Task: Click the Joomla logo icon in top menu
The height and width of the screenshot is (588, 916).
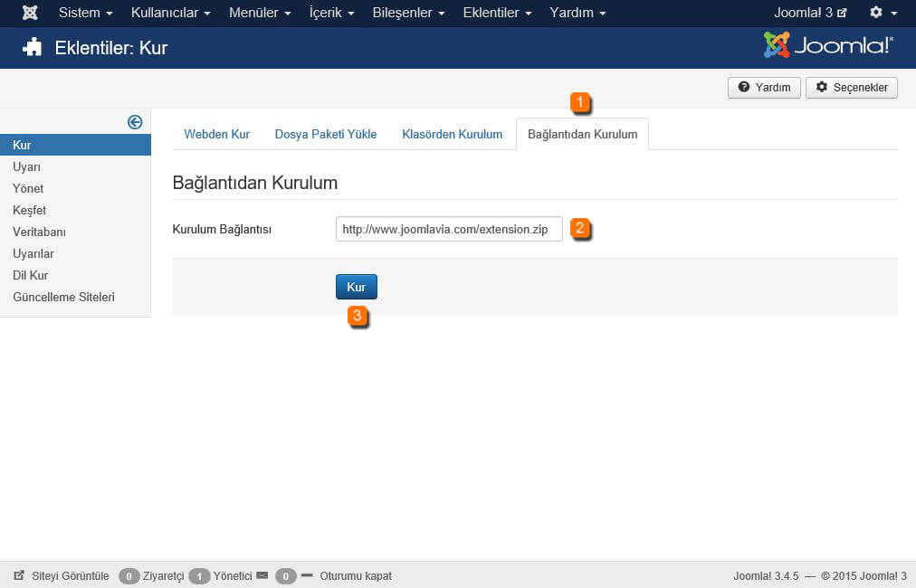Action: [x=30, y=13]
